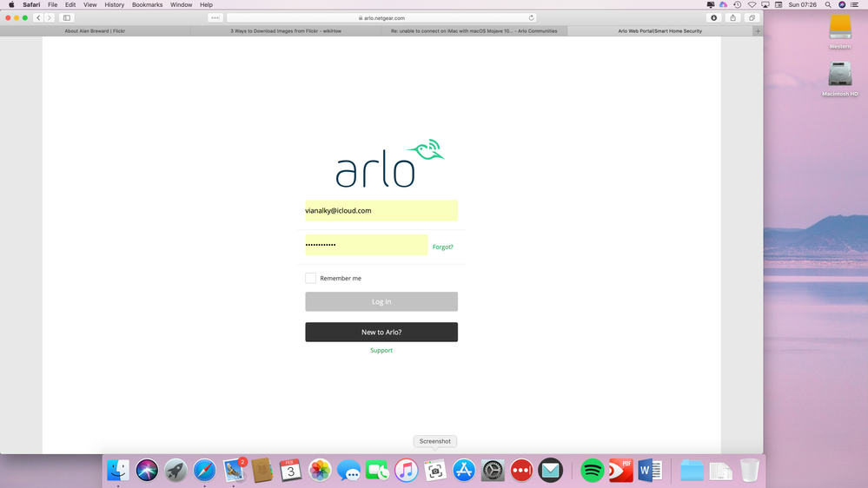Screen dimensions: 868x488
Task: Open dark envelope mail app in Dock
Action: click(x=550, y=471)
